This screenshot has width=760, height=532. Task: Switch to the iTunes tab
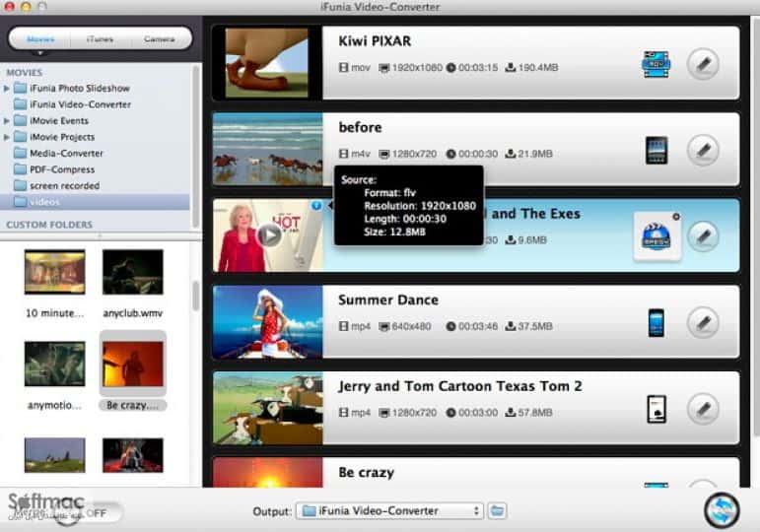coord(101,38)
